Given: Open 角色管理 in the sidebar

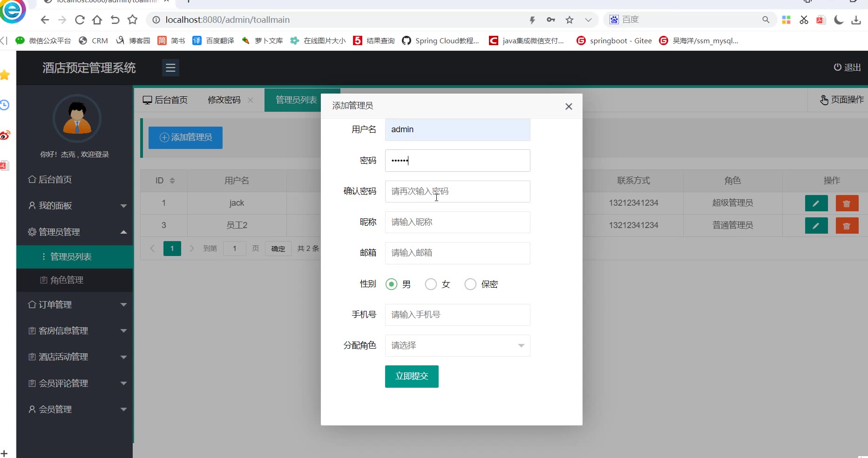Looking at the screenshot, I should click(x=67, y=280).
